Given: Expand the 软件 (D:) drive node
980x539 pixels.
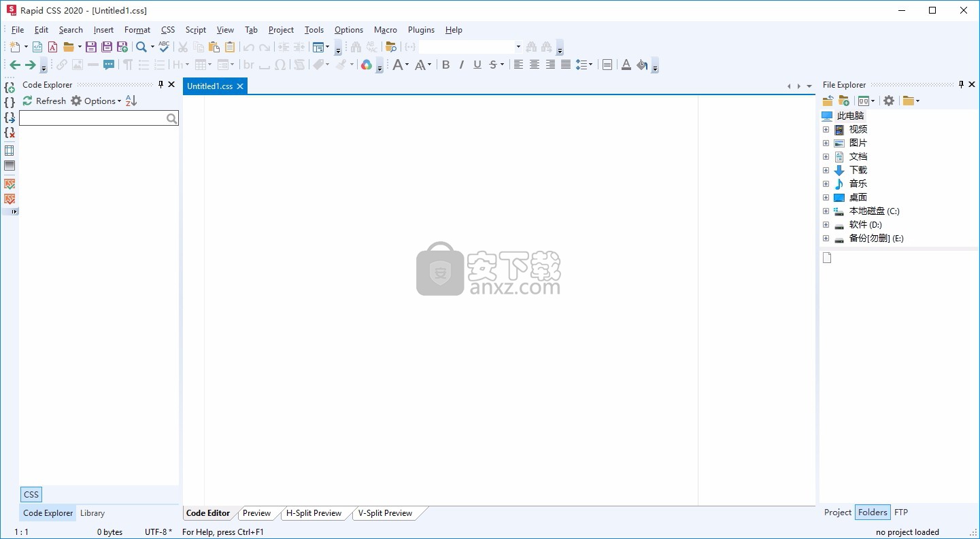Looking at the screenshot, I should click(x=826, y=224).
